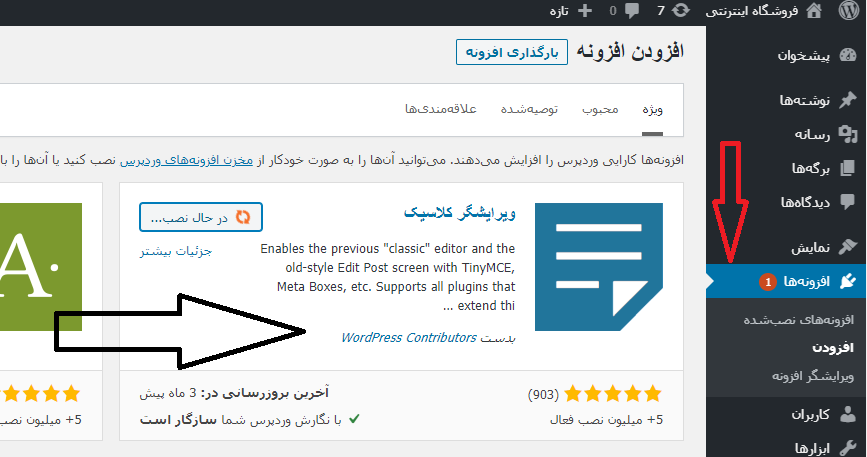Click the نوشته‌ها pin icon

848,99
